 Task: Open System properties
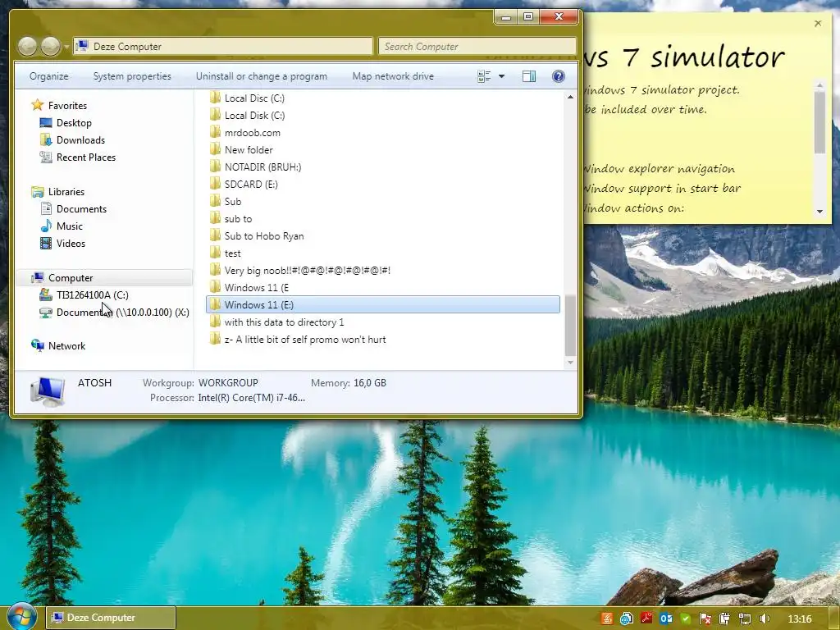(132, 76)
